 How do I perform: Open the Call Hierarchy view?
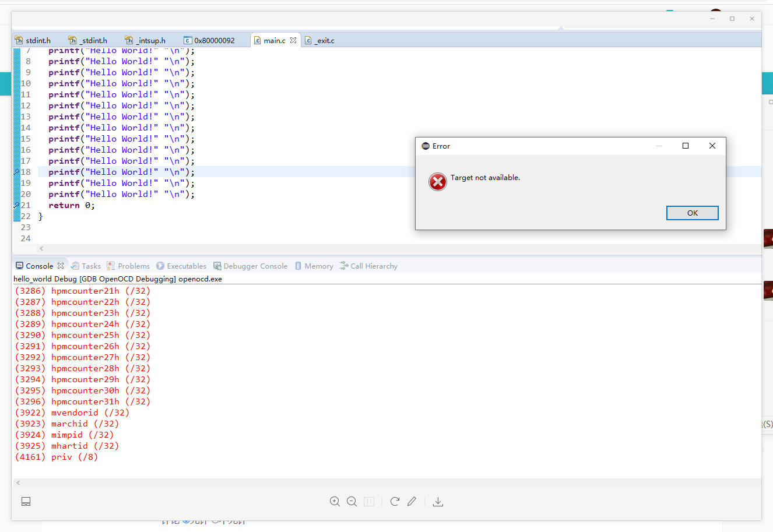point(368,266)
